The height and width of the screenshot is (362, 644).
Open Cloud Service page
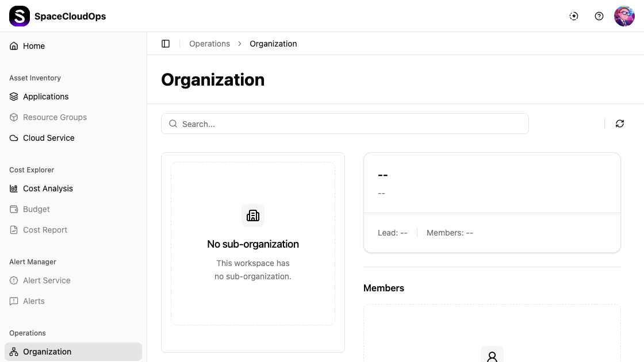[x=48, y=138]
